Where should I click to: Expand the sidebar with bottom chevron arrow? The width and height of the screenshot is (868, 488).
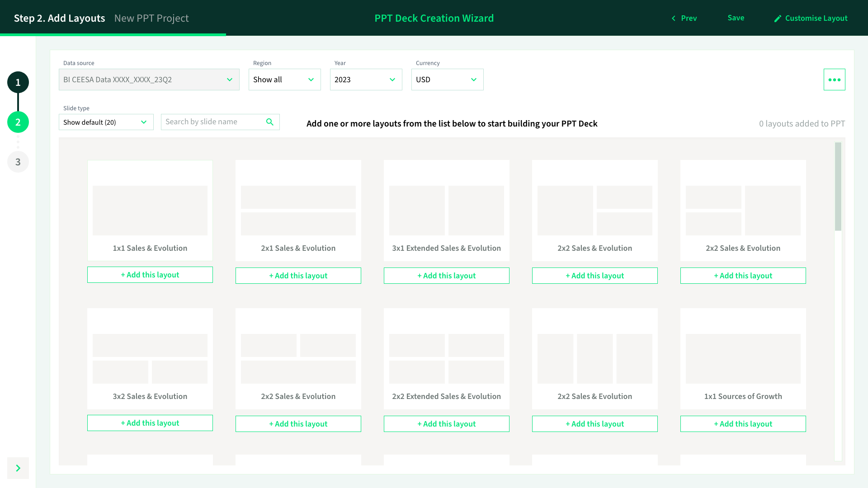click(x=18, y=468)
